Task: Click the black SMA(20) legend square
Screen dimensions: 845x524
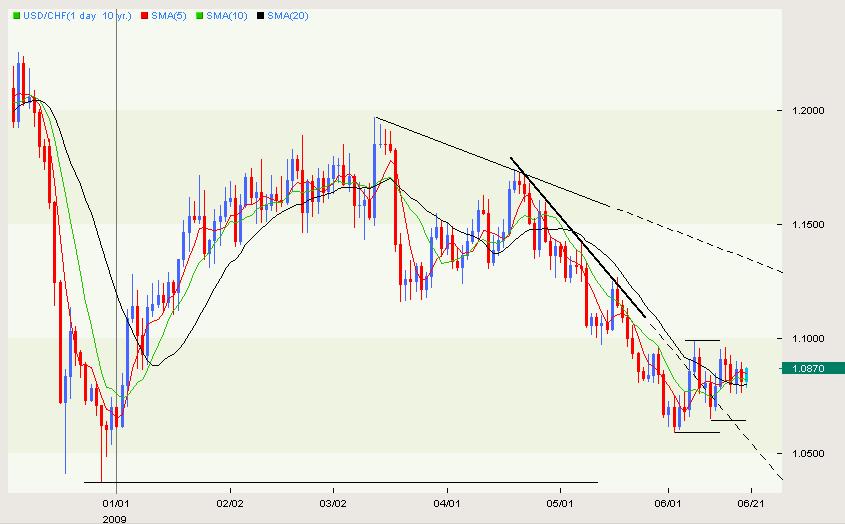Action: click(x=262, y=17)
